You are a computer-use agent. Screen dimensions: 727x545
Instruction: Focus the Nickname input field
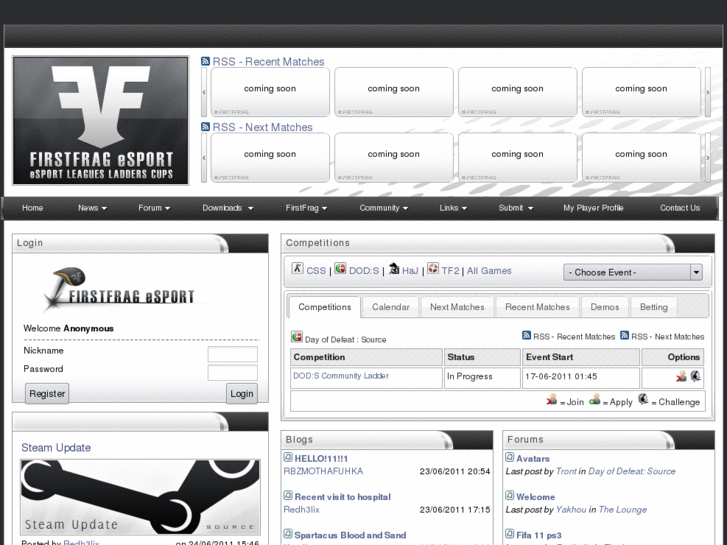(233, 354)
